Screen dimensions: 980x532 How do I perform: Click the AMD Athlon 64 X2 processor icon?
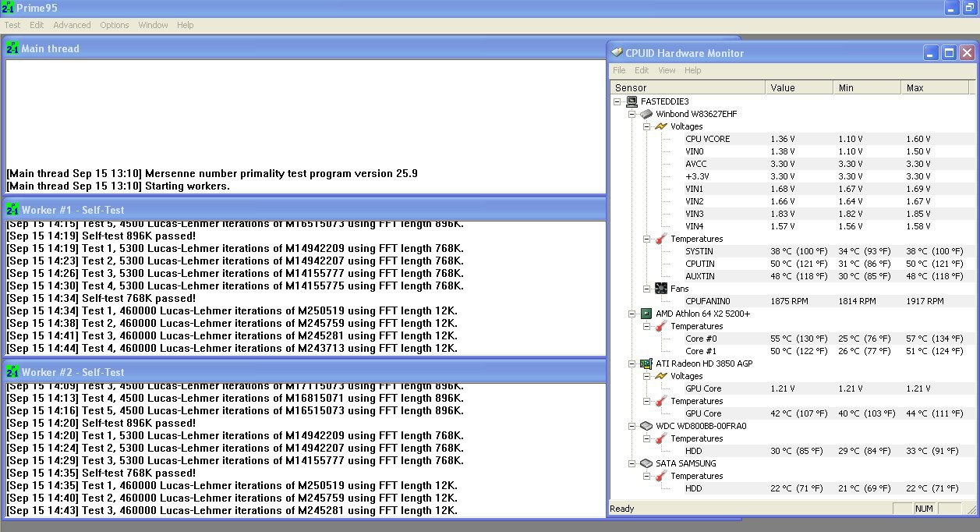[646, 314]
